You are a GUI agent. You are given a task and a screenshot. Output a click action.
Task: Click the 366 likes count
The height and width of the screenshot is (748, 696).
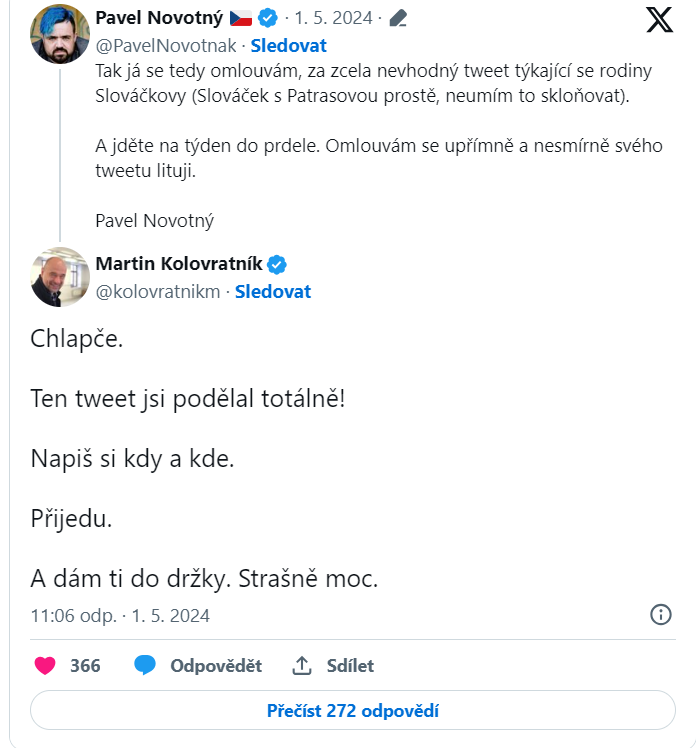click(85, 665)
